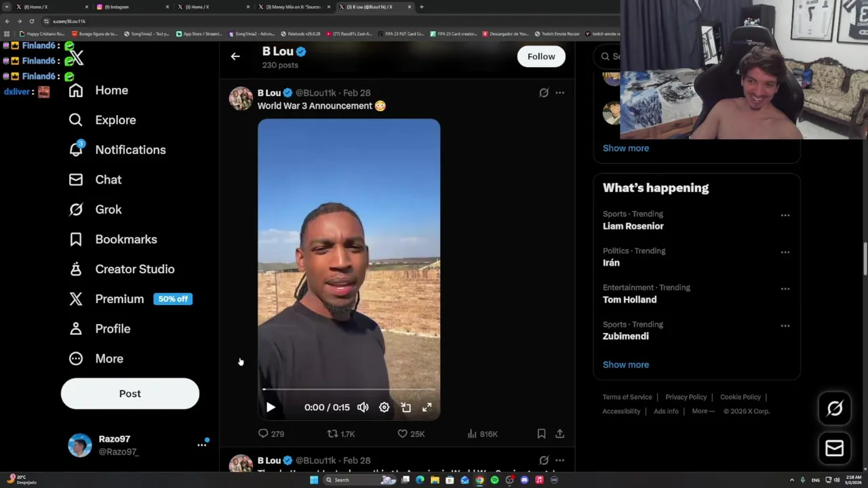Open Creator Studio in sidebar
The width and height of the screenshot is (868, 488).
pos(121,269)
